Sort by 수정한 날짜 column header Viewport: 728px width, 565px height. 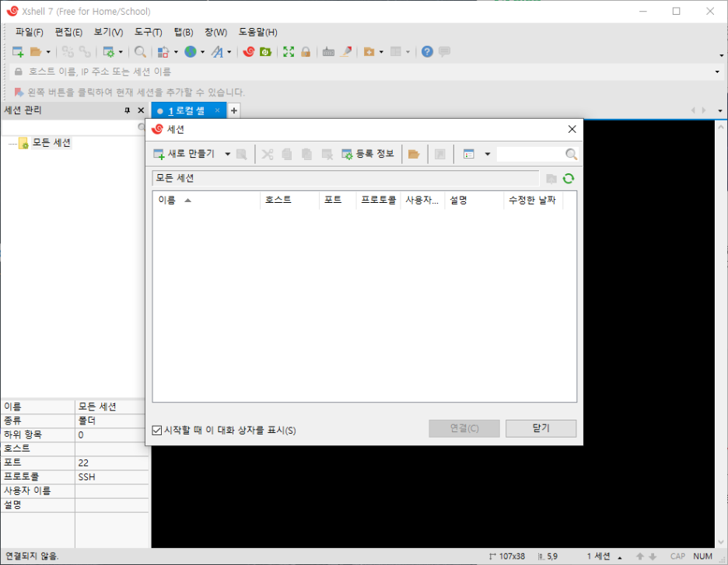pos(533,201)
